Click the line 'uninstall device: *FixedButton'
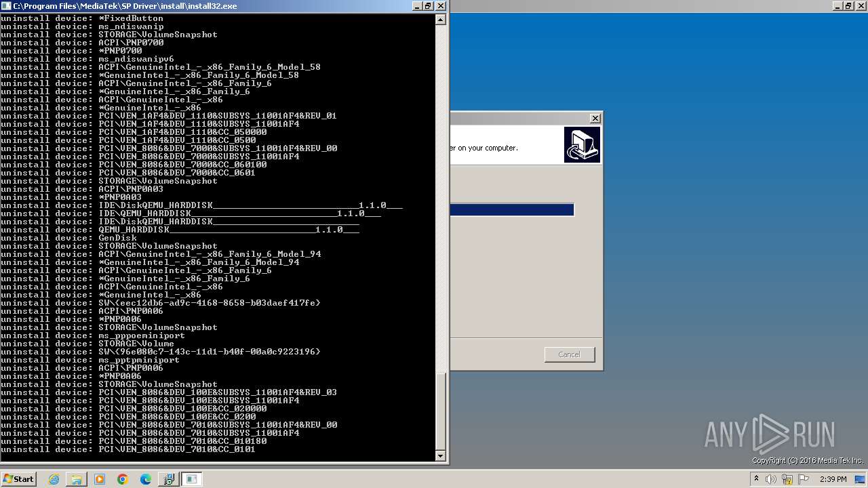Viewport: 868px width, 488px height. (82, 18)
